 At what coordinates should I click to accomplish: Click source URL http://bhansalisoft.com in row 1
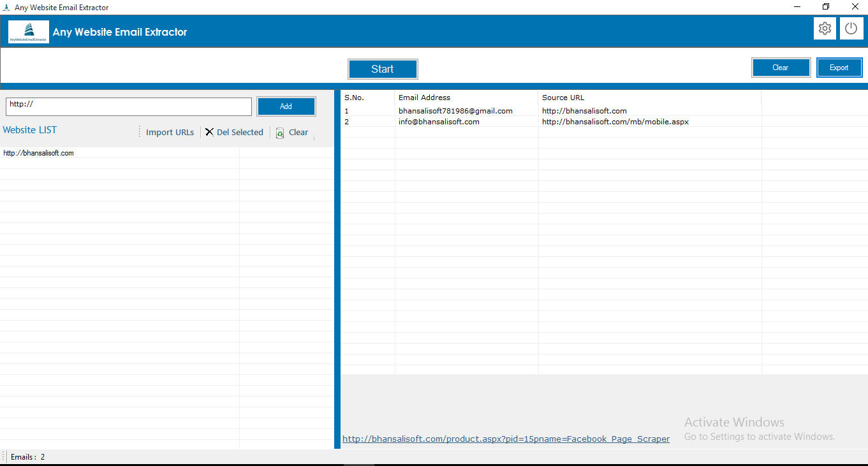(584, 111)
